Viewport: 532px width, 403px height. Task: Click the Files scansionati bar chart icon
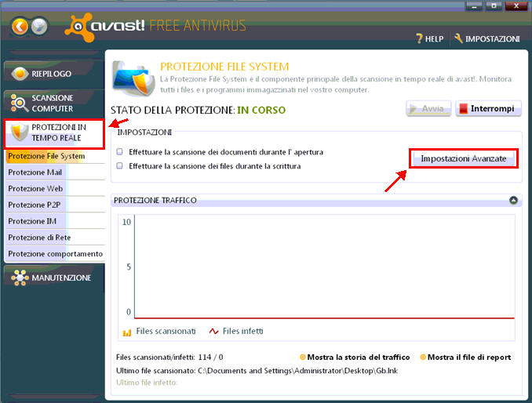[x=127, y=332]
